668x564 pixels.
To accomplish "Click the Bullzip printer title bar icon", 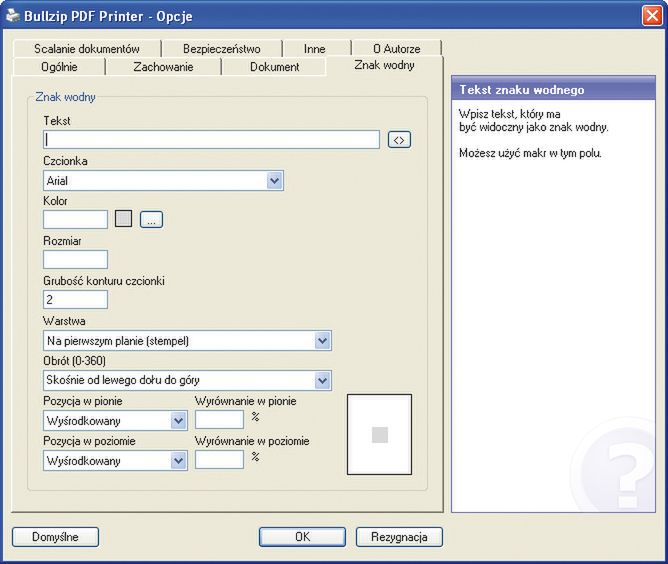I will pyautogui.click(x=12, y=16).
